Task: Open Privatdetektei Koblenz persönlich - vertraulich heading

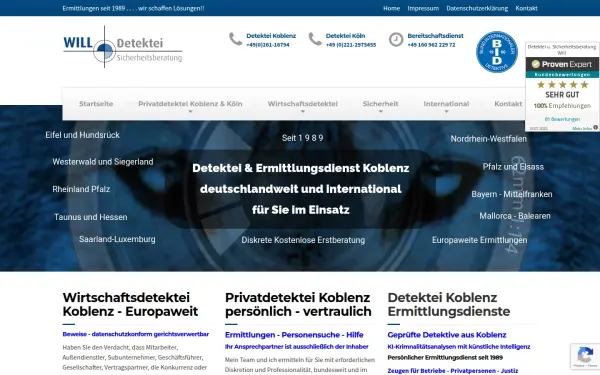Action: coord(298,304)
